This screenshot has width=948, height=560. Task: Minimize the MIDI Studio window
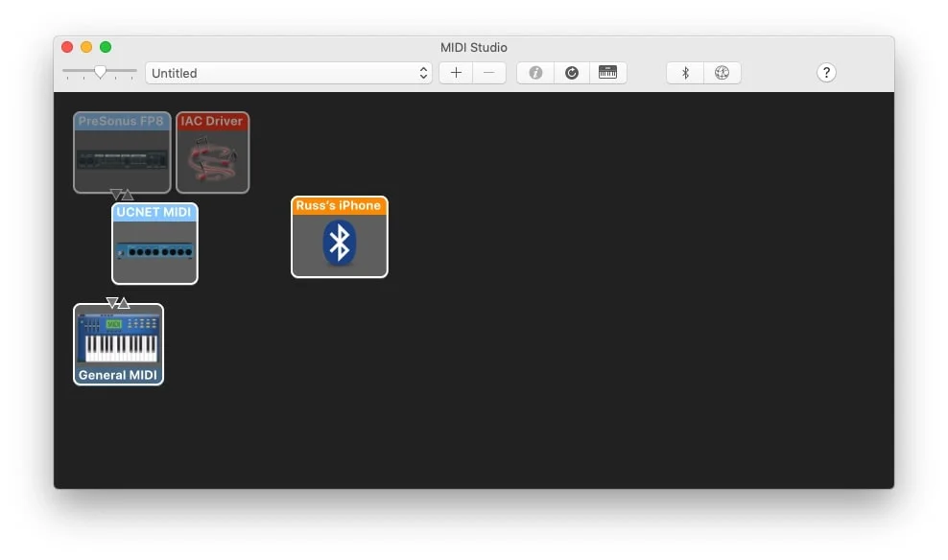[86, 47]
